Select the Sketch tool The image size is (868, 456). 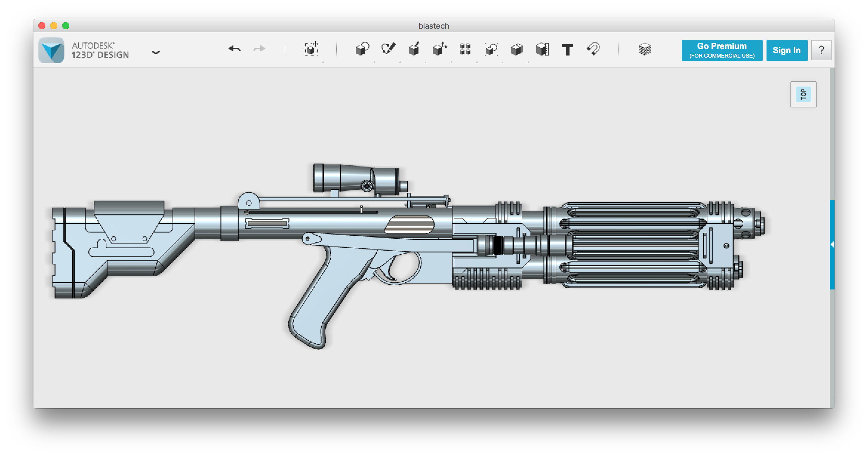[x=388, y=49]
